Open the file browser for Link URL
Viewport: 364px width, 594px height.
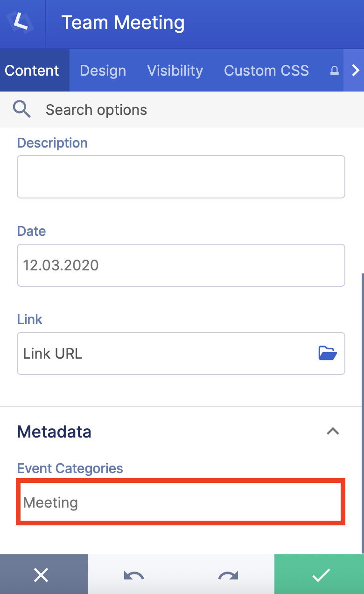tap(328, 354)
